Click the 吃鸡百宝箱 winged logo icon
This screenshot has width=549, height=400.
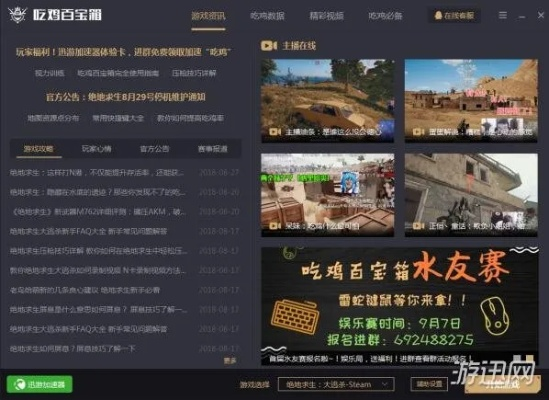(17, 14)
